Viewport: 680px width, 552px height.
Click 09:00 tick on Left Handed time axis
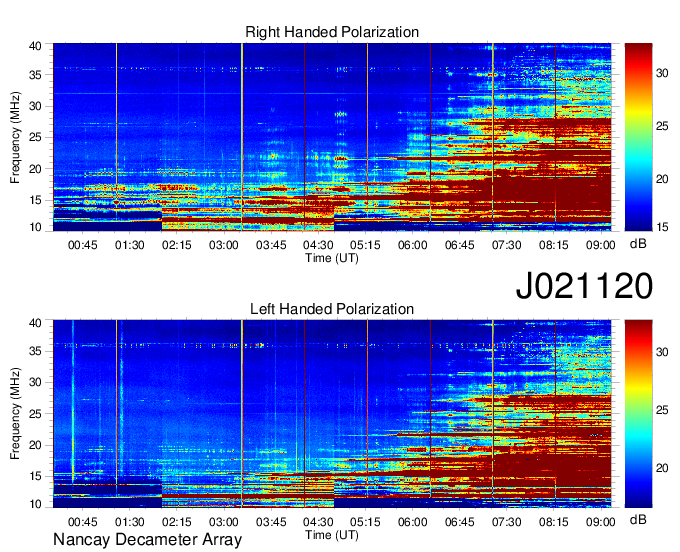coord(601,522)
